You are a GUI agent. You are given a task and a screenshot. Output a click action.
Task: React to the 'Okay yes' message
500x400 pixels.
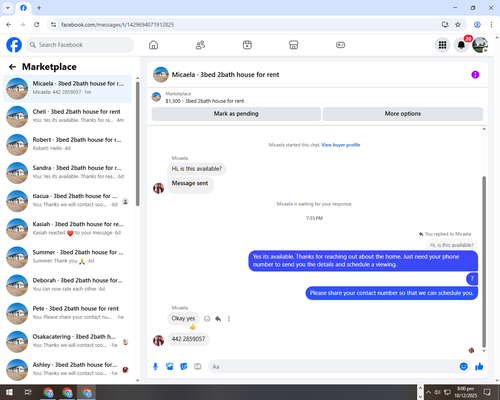(x=207, y=319)
